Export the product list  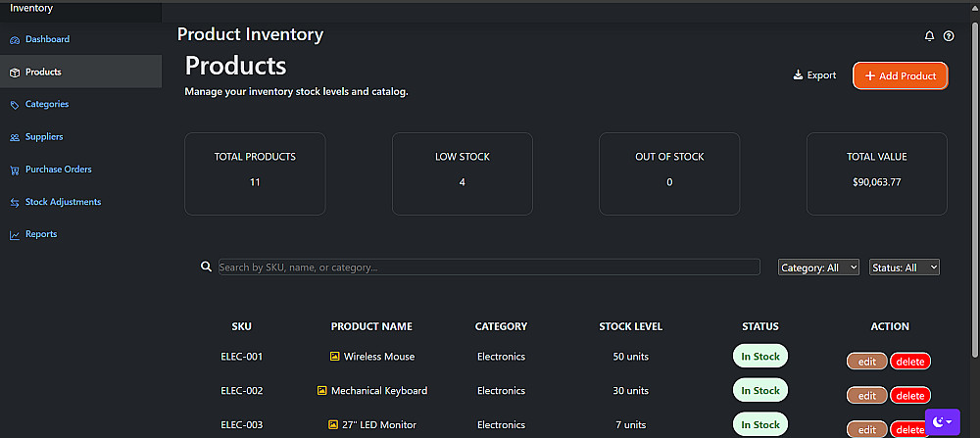(x=814, y=75)
